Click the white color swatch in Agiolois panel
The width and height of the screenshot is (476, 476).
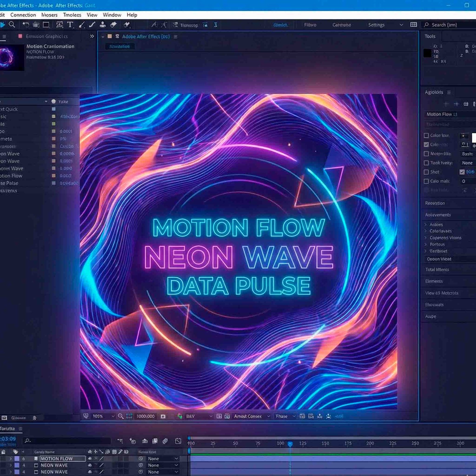click(474, 138)
